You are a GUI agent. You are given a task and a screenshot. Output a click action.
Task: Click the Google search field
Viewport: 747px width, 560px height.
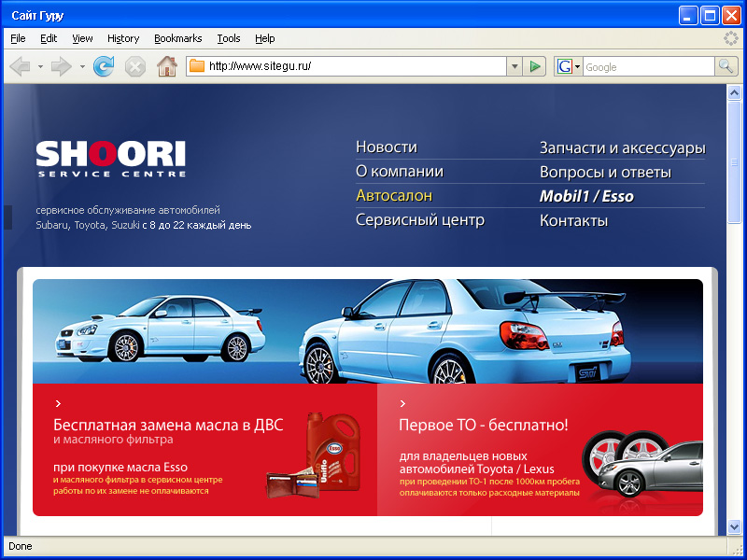[x=649, y=66]
